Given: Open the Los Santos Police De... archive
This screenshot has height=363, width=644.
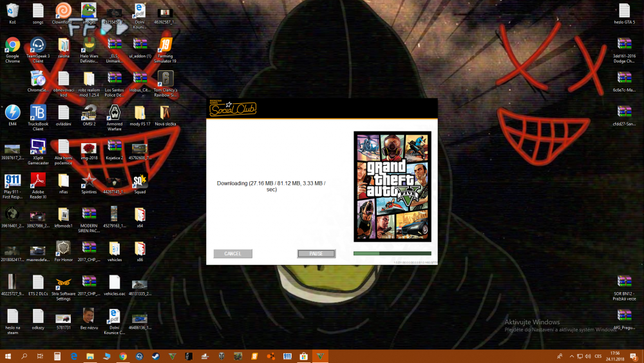Looking at the screenshot, I should point(114,83).
